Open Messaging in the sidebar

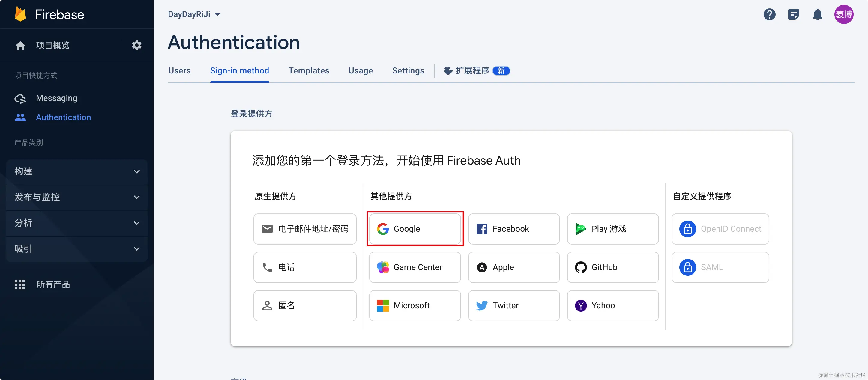(x=56, y=98)
